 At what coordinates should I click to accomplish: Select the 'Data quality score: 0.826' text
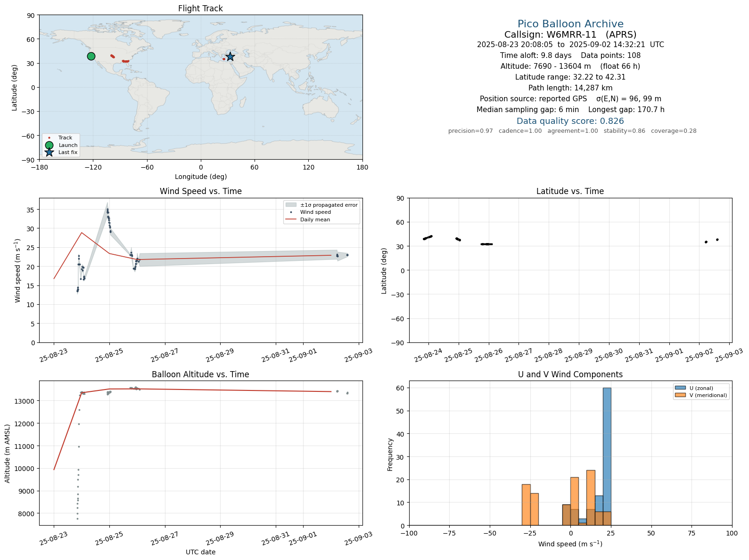[570, 121]
